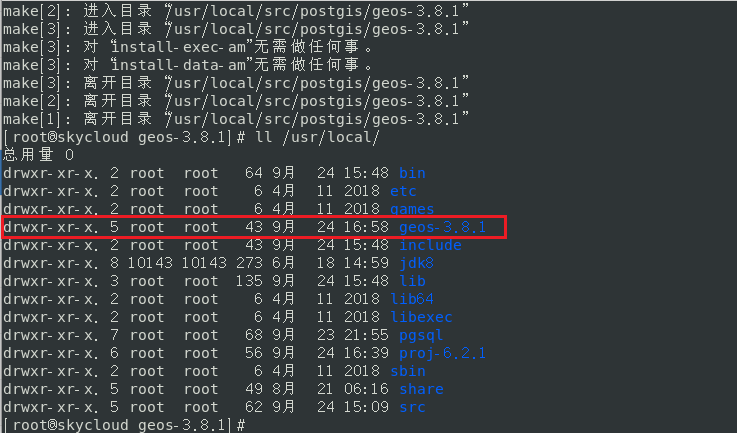Click the 'll /usr/local/' command text

(317, 137)
